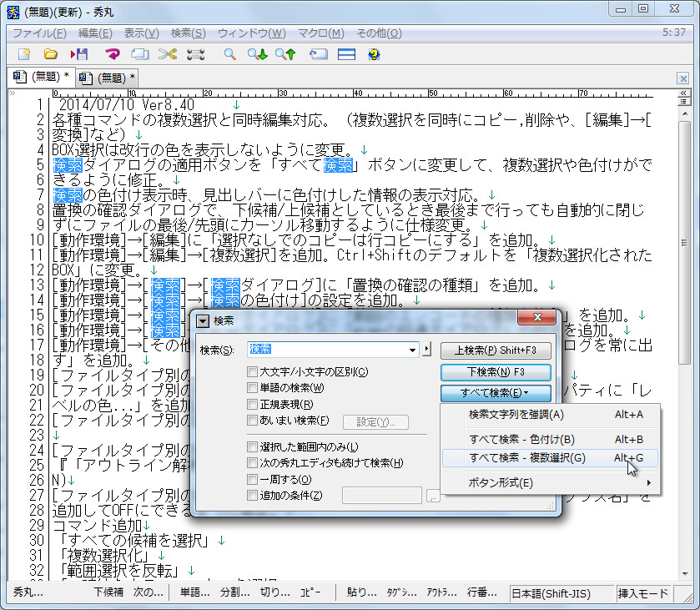Screen dimensions: 700x610
Task: Click the scrollbar up arrow
Action: 684,114
